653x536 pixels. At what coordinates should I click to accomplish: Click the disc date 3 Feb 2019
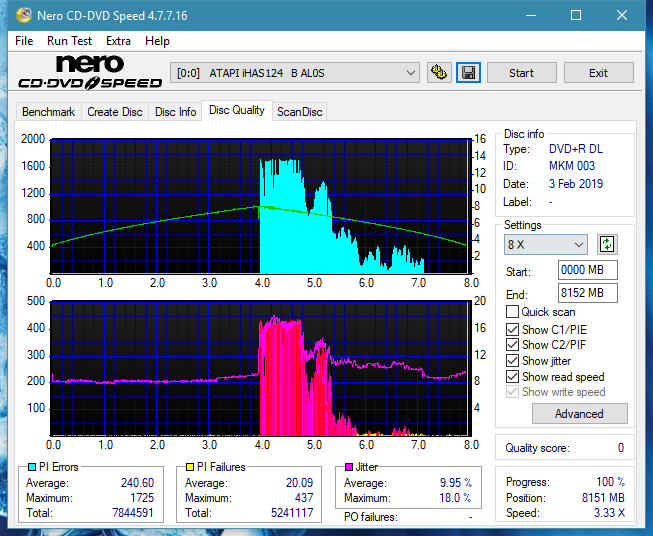pos(576,184)
